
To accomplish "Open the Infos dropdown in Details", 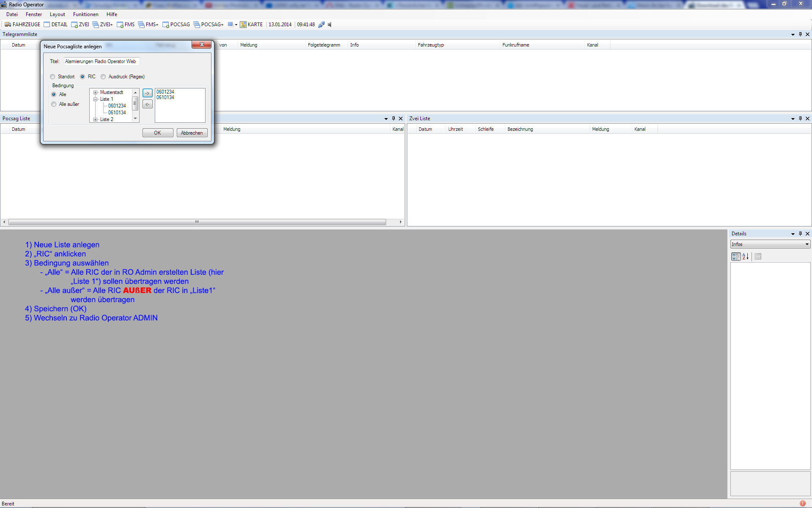I will click(770, 244).
